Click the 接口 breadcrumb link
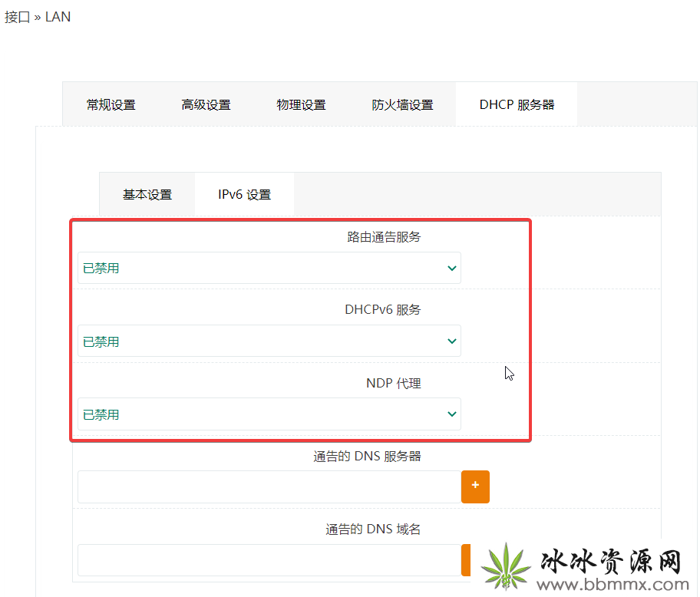The image size is (700, 597). point(17,17)
